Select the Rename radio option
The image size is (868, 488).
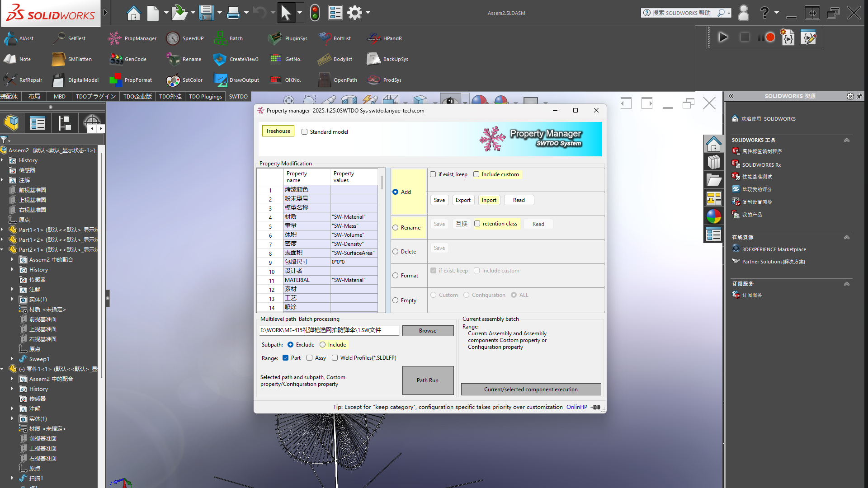click(396, 228)
